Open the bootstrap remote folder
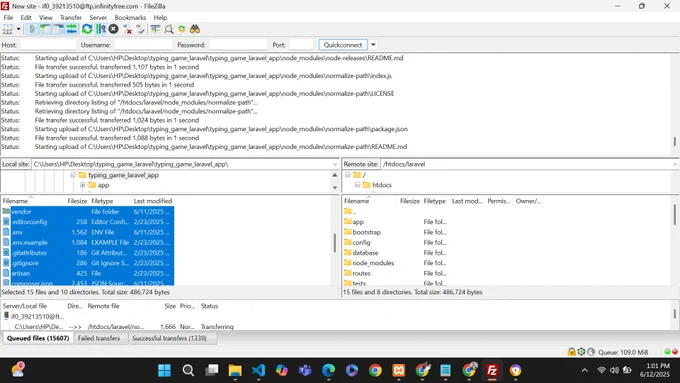 click(x=366, y=232)
